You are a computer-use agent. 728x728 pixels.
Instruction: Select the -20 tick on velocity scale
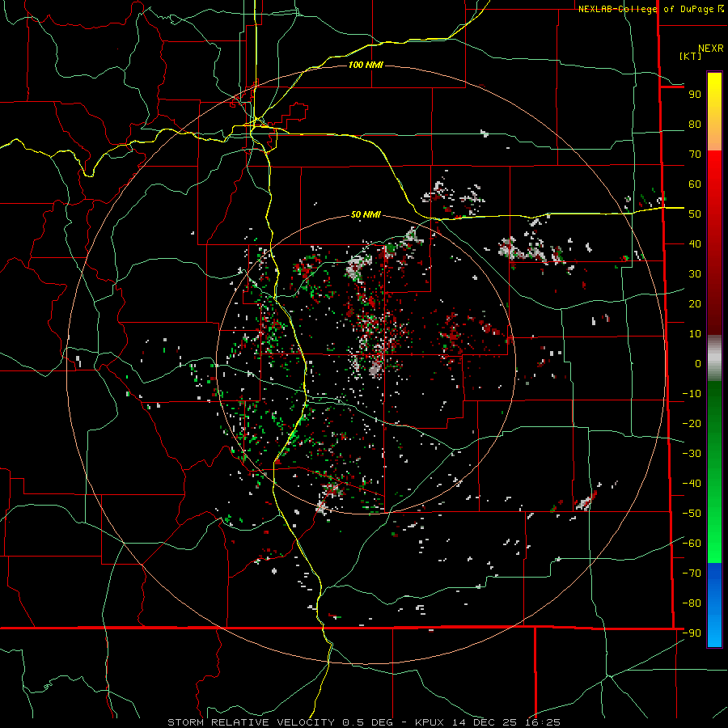tap(692, 424)
